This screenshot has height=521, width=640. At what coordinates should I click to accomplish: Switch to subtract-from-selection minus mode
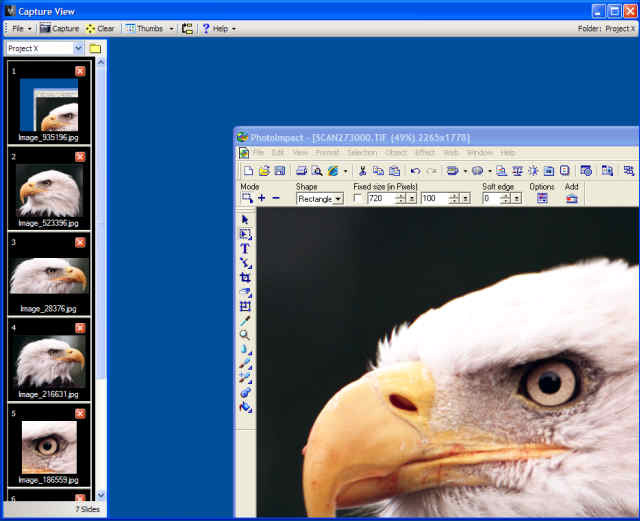pyautogui.click(x=276, y=198)
